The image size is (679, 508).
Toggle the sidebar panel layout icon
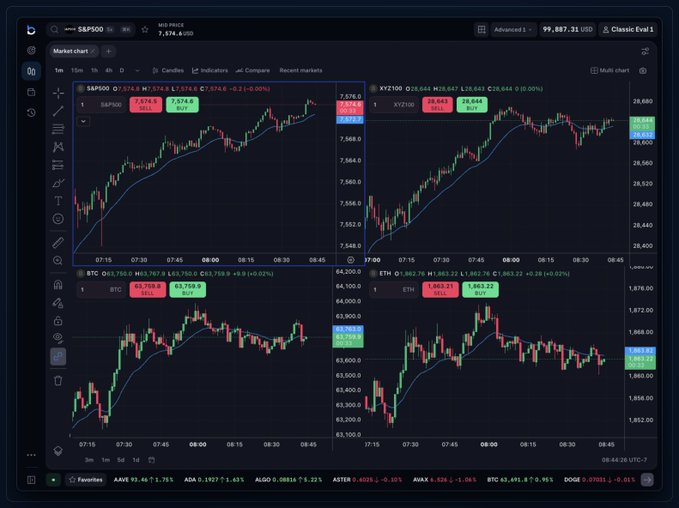[x=31, y=479]
